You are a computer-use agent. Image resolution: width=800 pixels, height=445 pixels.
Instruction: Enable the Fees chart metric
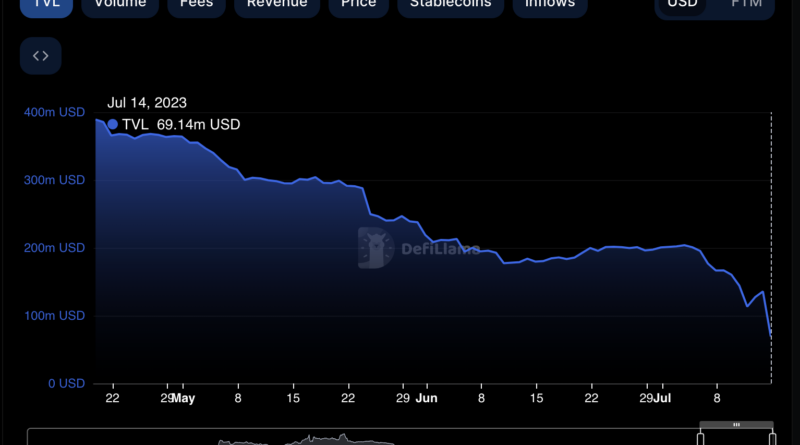coord(195,4)
